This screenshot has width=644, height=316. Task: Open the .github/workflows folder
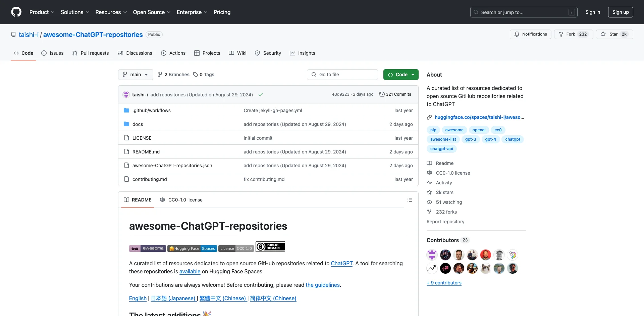(x=152, y=110)
